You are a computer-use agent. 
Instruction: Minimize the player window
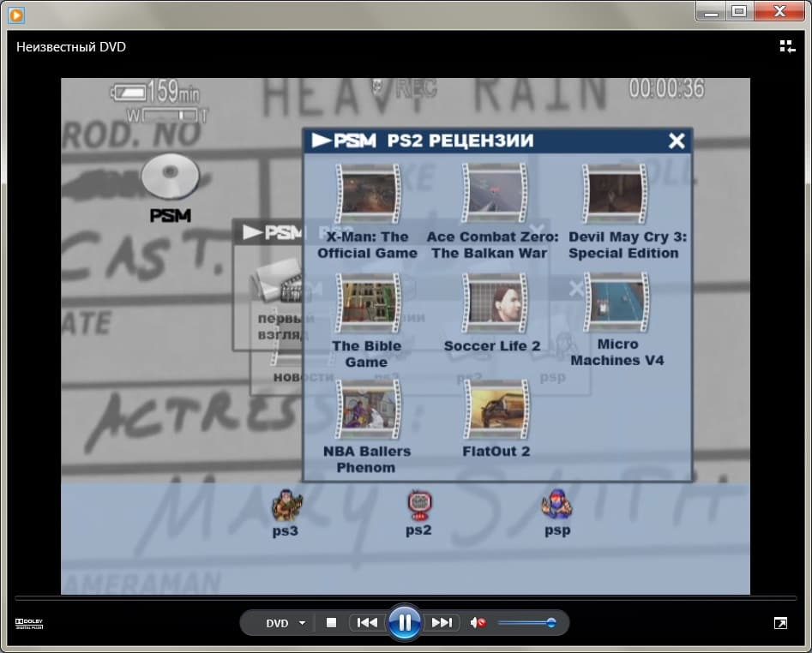[711, 11]
